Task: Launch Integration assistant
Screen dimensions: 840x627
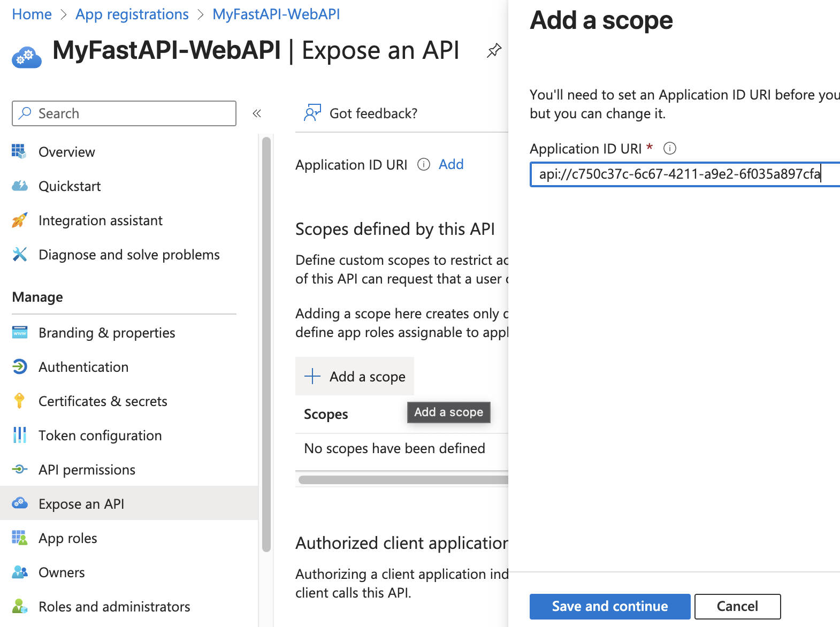Action: 100,220
